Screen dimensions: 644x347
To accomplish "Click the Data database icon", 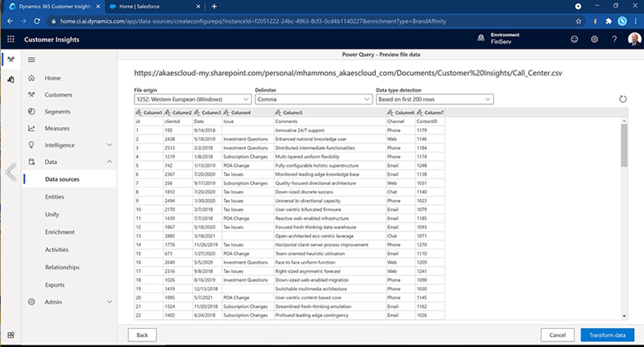I will [31, 162].
